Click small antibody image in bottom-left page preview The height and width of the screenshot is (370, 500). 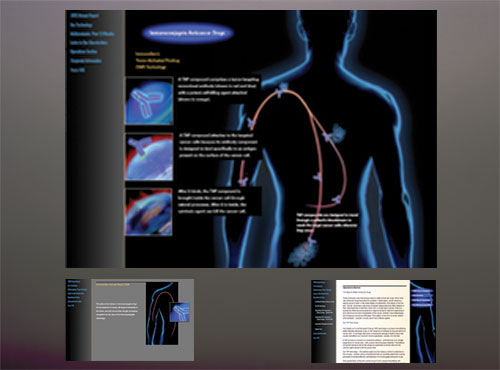tap(180, 312)
